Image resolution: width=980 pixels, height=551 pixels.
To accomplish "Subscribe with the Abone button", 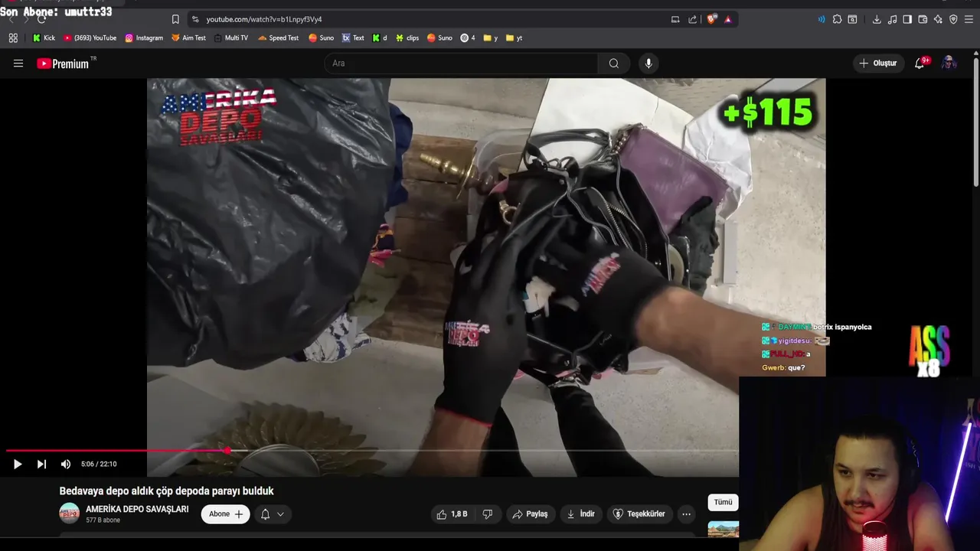I will [225, 514].
